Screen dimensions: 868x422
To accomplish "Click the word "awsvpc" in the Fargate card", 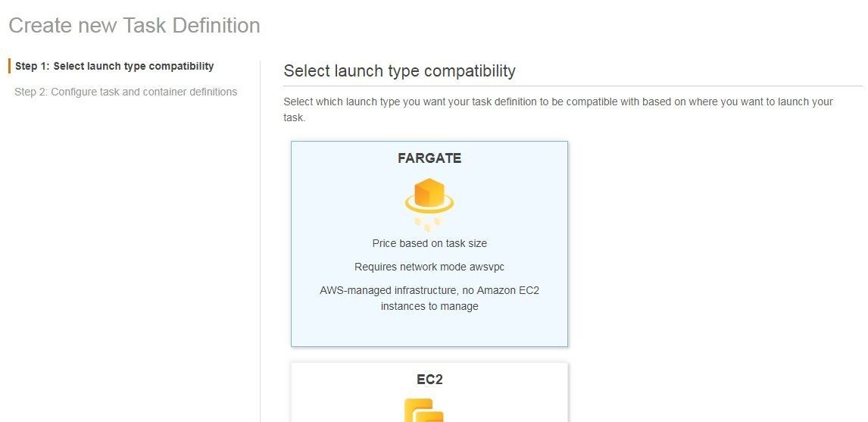I will coord(487,267).
